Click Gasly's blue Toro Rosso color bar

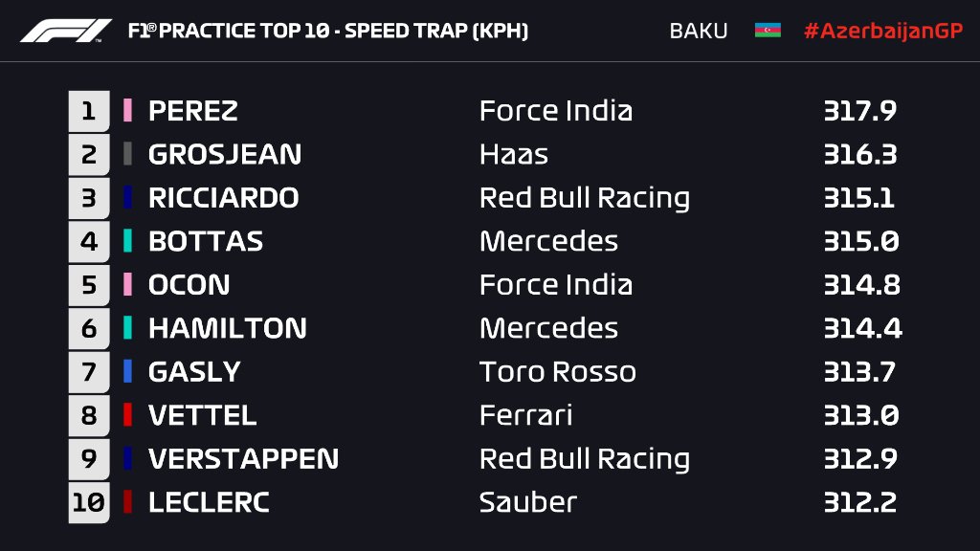(127, 371)
